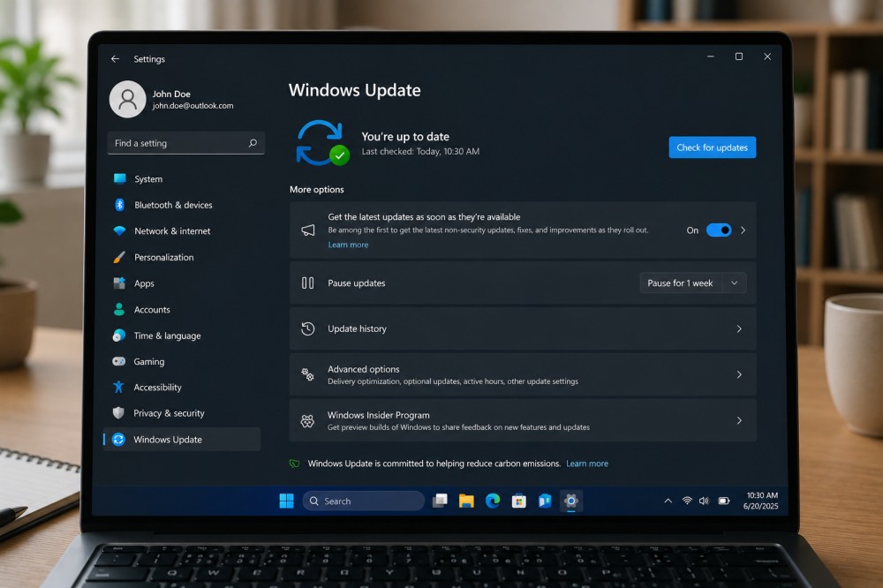Image resolution: width=883 pixels, height=588 pixels.
Task: Click the magnifier icon in Find a setting
Action: (x=253, y=143)
